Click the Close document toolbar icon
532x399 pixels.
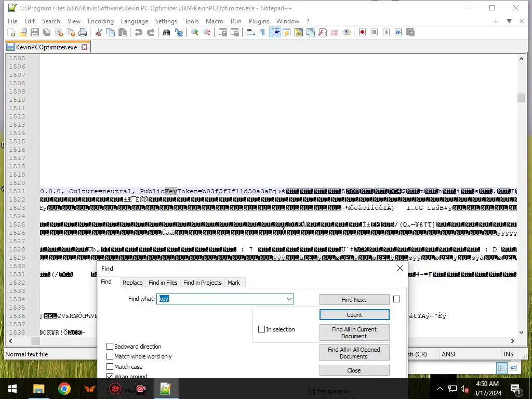point(59,32)
